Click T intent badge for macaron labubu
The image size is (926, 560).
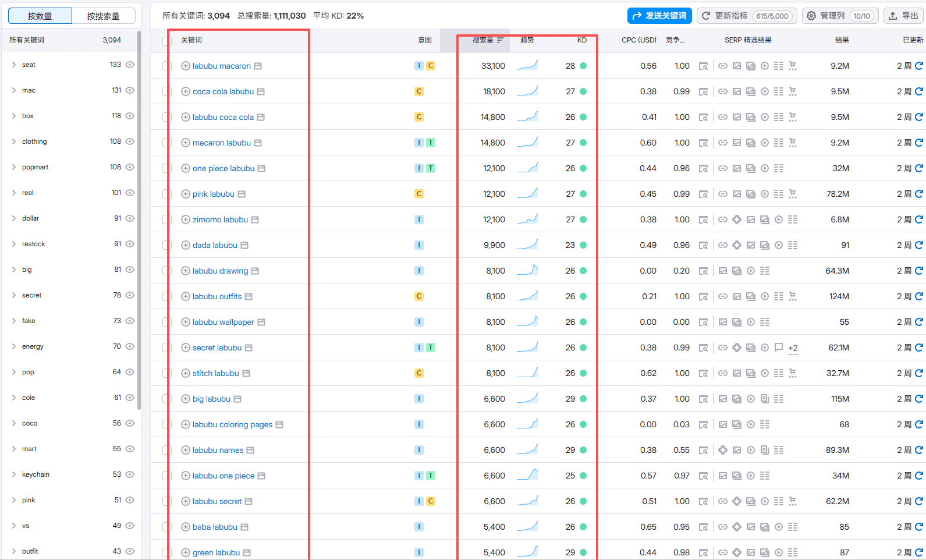[x=431, y=143]
